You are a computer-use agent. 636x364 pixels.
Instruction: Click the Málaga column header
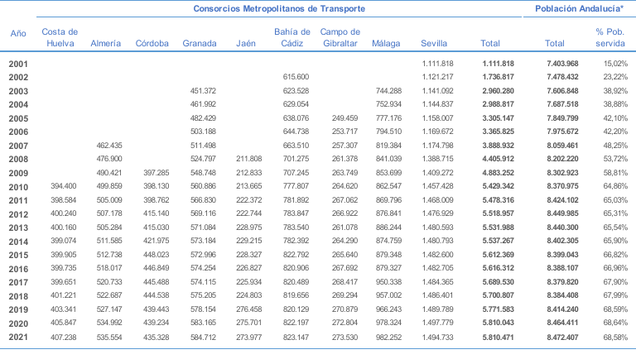[x=387, y=43]
